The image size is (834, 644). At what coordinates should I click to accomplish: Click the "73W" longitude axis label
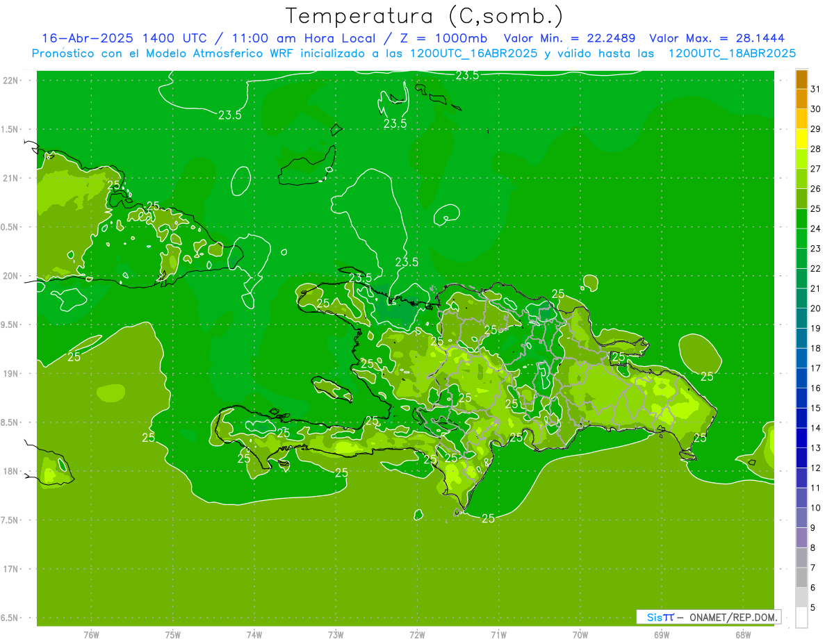pos(336,635)
